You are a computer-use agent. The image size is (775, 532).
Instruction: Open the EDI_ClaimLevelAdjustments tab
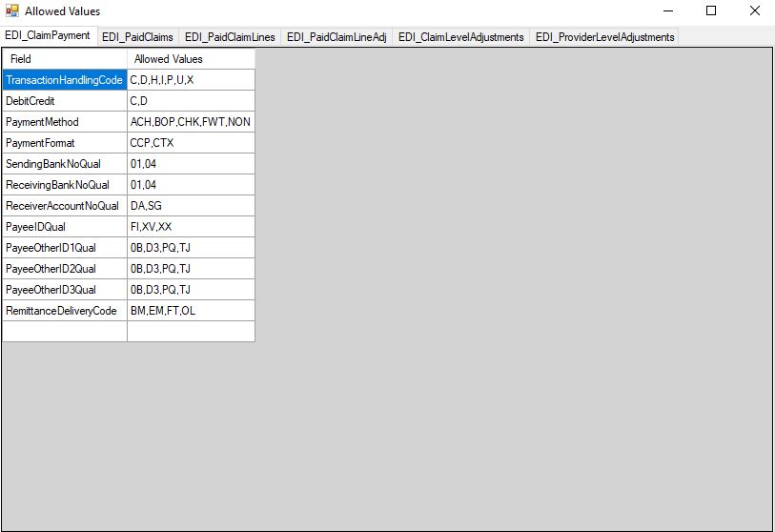click(x=460, y=37)
